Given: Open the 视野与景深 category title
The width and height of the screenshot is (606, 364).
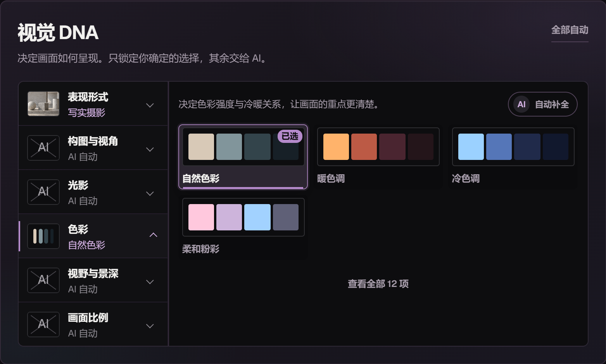Looking at the screenshot, I should (93, 273).
